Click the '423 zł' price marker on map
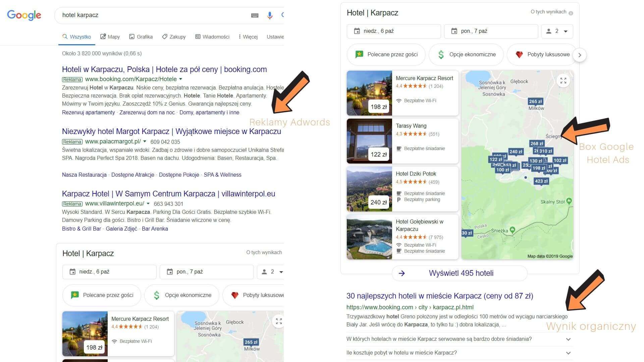Viewport: 644px width, 362px height. coord(541,181)
